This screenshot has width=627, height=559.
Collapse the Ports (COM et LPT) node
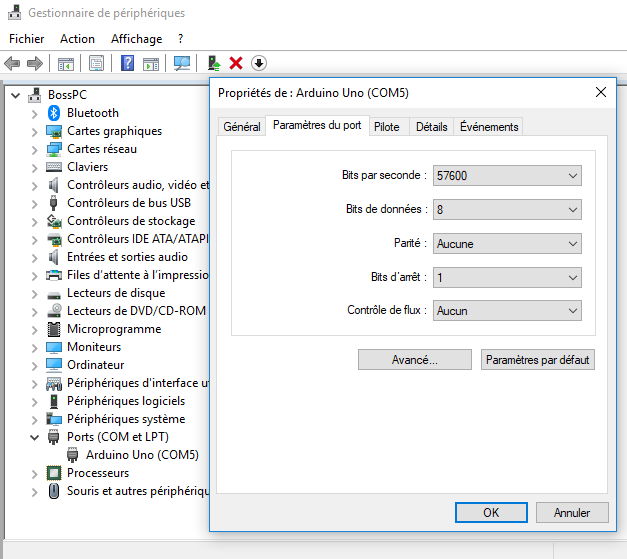(35, 437)
